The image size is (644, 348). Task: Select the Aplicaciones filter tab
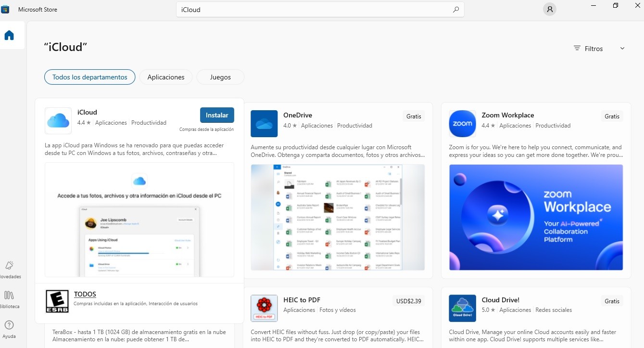[166, 77]
